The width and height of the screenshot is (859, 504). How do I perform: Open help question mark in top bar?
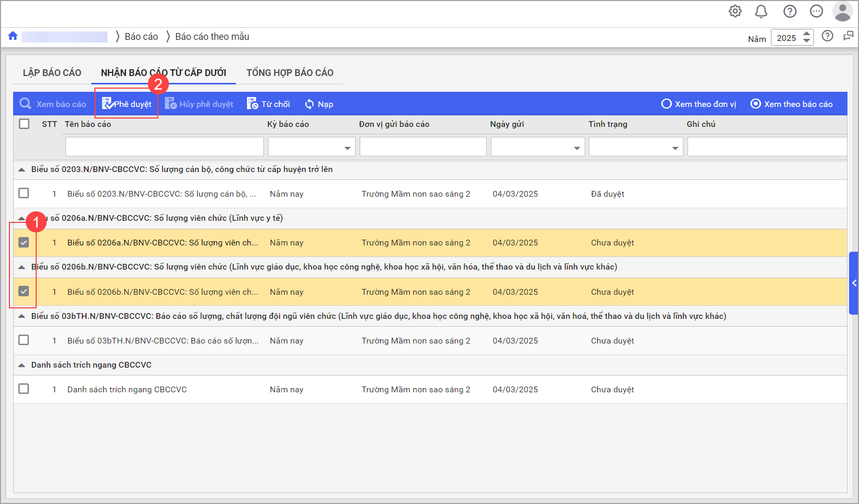click(790, 11)
